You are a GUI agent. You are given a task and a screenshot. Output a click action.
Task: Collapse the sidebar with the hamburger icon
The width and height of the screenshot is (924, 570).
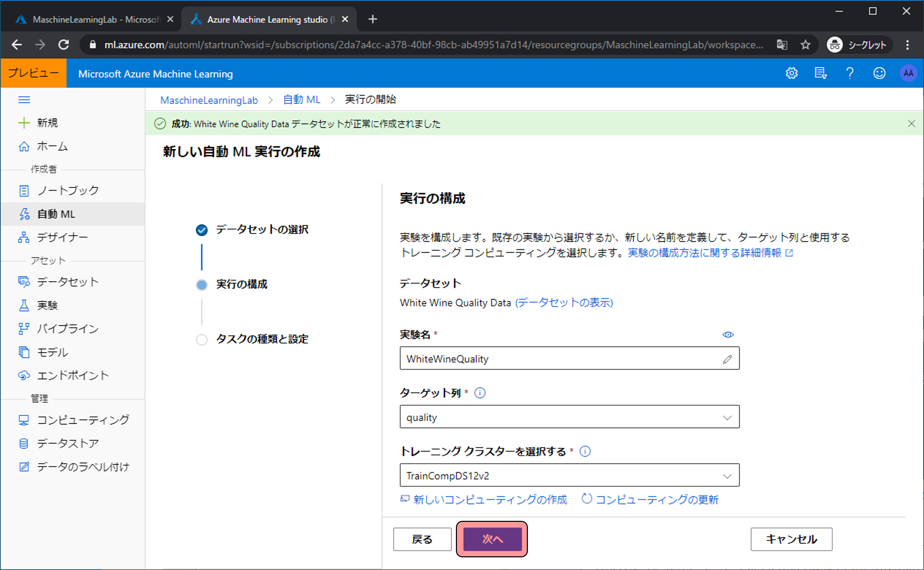[x=24, y=100]
